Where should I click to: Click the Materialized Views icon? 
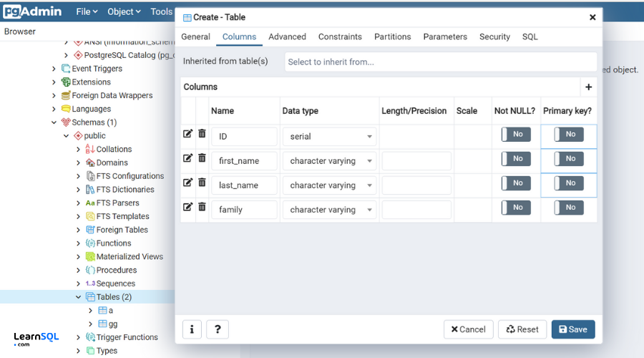90,256
